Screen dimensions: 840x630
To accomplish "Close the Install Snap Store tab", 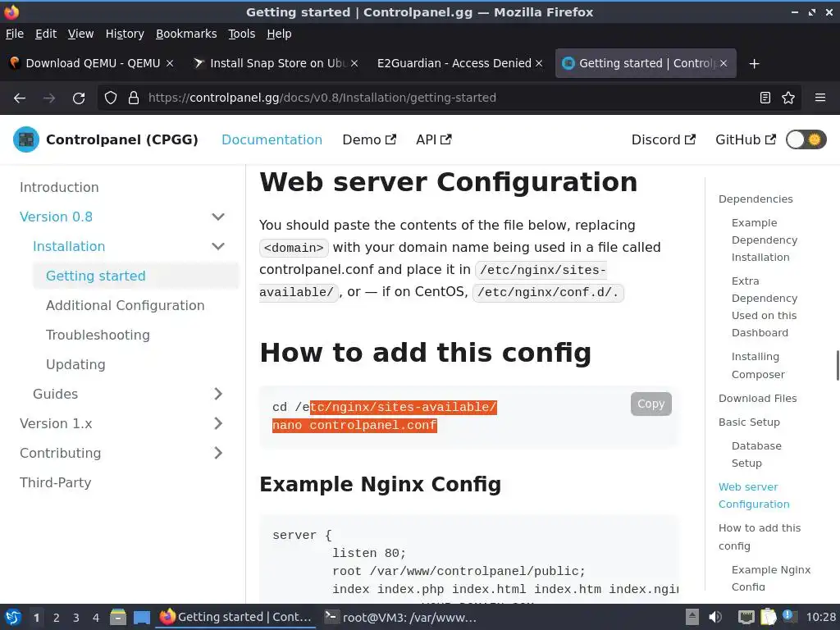I will tap(354, 63).
